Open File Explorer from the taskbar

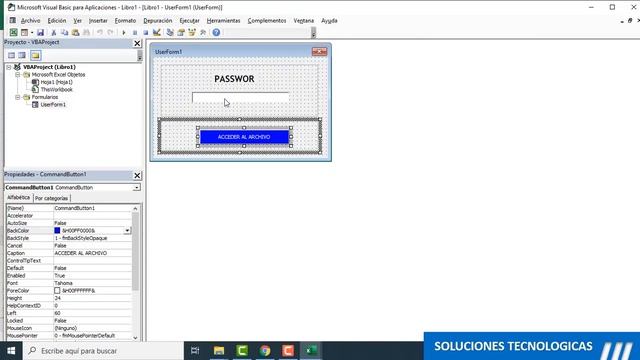(219, 351)
